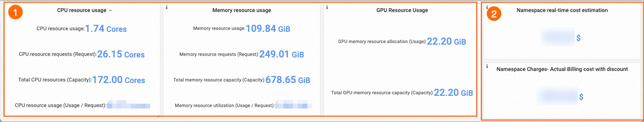Click the 109.84 GiB memory usage value
The height and width of the screenshot is (122, 644).
[268, 29]
